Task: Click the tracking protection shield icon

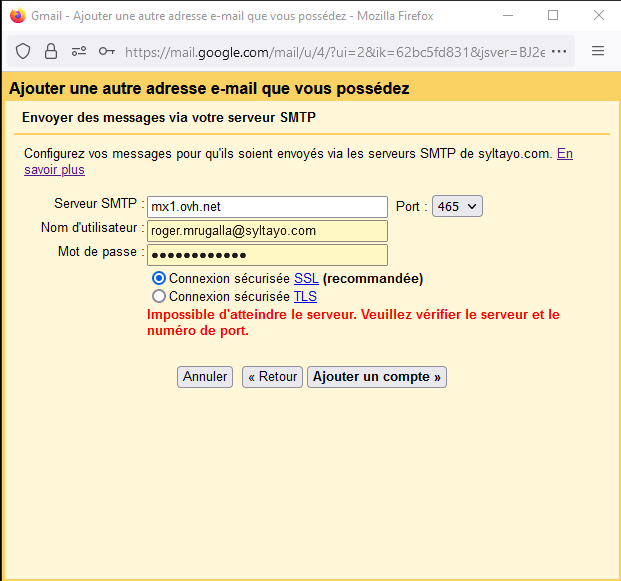Action: click(x=23, y=51)
